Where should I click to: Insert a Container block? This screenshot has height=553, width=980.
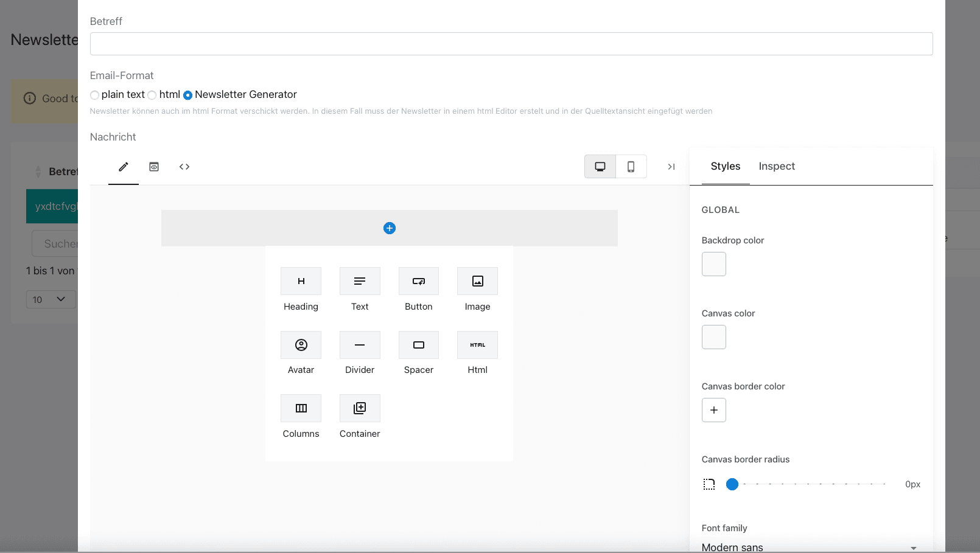pyautogui.click(x=360, y=408)
